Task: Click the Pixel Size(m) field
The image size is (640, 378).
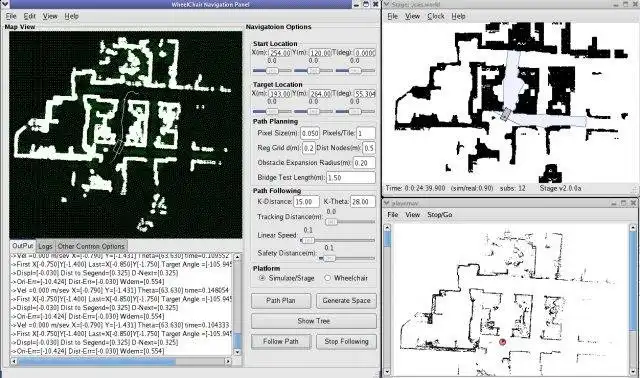Action: (x=310, y=133)
